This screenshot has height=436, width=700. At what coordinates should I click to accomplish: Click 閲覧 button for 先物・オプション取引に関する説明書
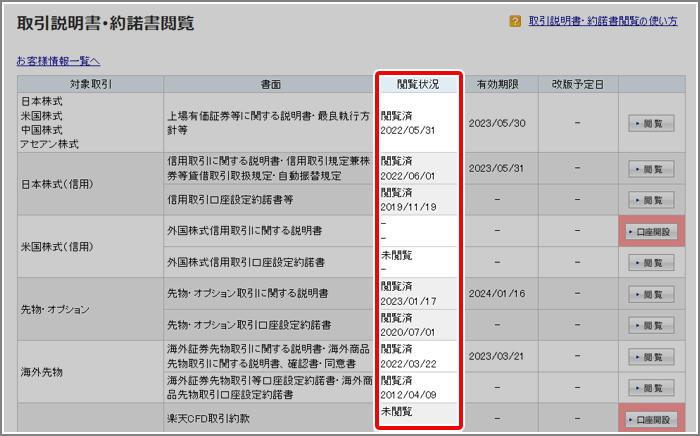click(651, 295)
